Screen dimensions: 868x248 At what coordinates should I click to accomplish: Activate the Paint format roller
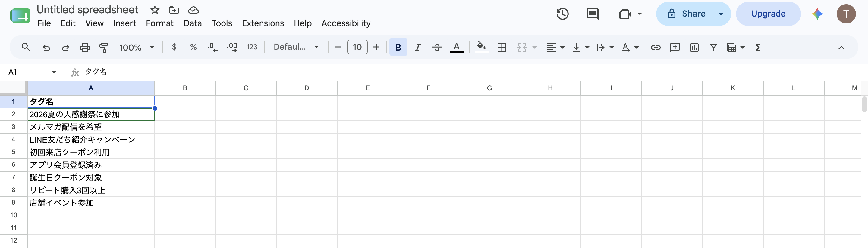point(104,48)
